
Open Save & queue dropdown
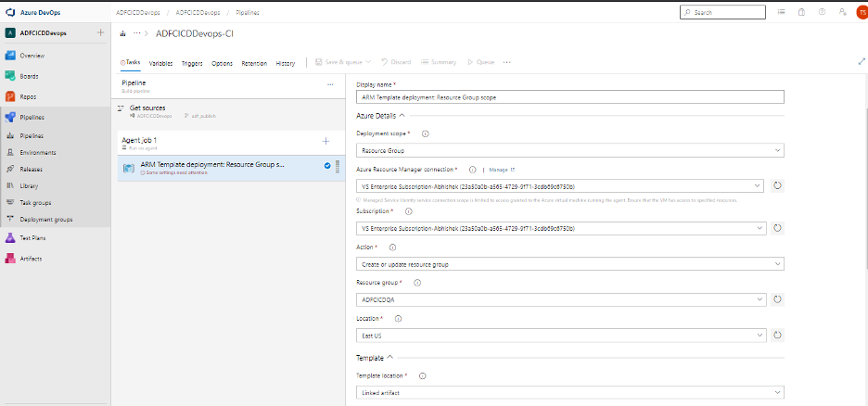pos(343,62)
